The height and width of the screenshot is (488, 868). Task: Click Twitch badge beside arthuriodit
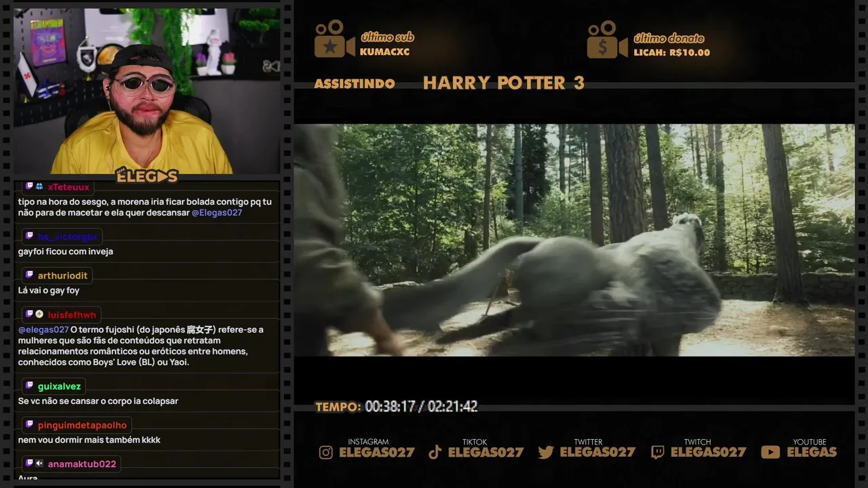click(x=29, y=275)
